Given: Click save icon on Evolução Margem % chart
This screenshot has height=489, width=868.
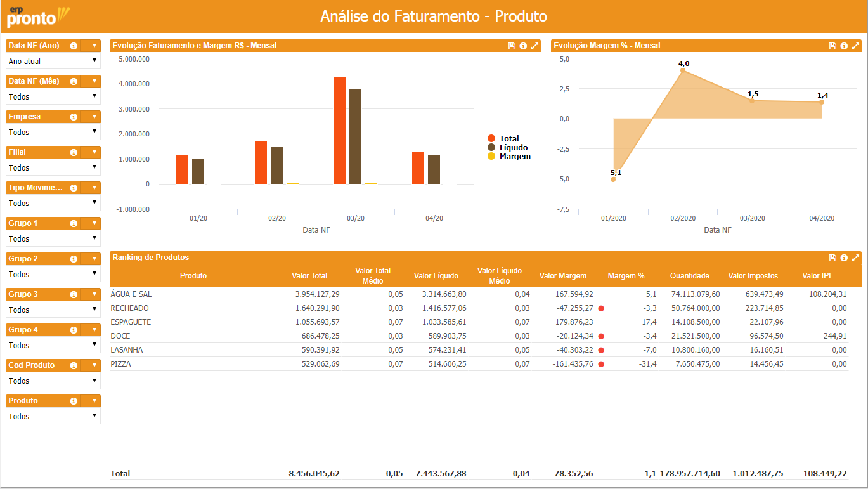Looking at the screenshot, I should coord(832,46).
